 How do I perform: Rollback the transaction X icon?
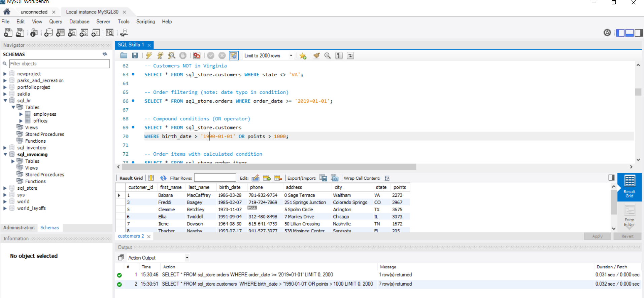(x=222, y=55)
